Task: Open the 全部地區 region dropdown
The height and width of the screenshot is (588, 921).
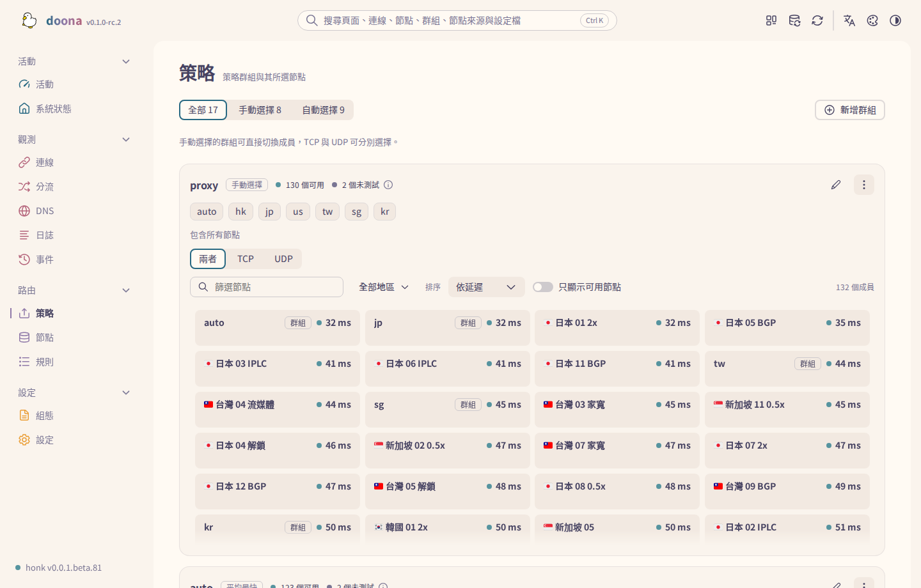Action: pyautogui.click(x=384, y=287)
